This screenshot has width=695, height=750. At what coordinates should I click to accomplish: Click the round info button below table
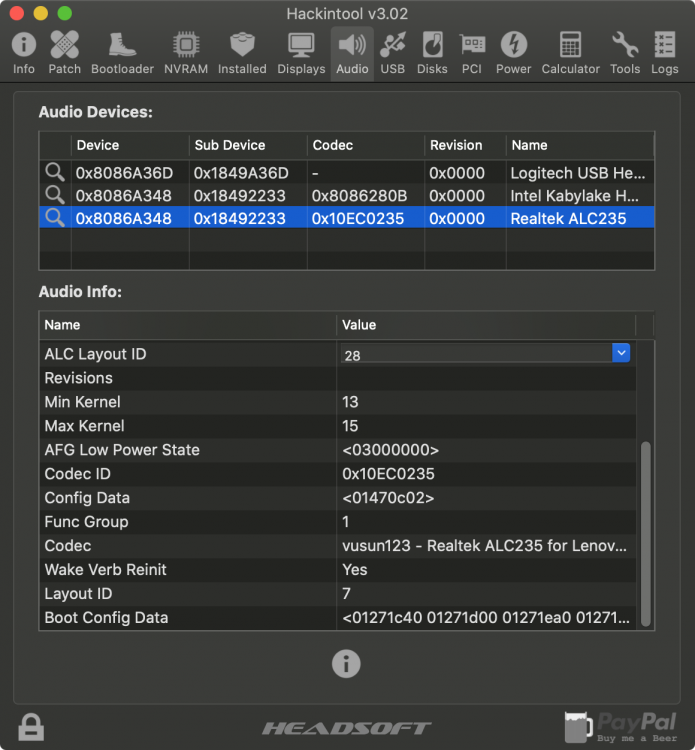point(346,663)
